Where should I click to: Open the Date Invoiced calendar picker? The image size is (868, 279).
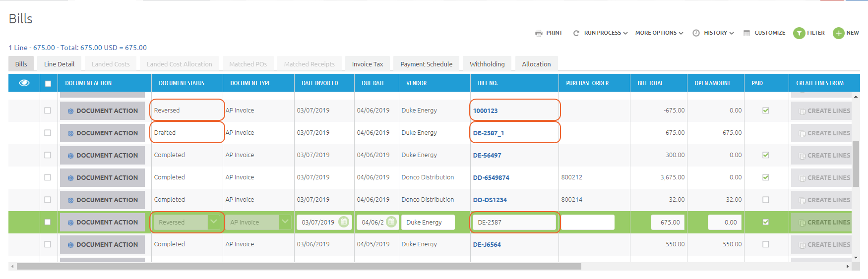[x=343, y=222]
